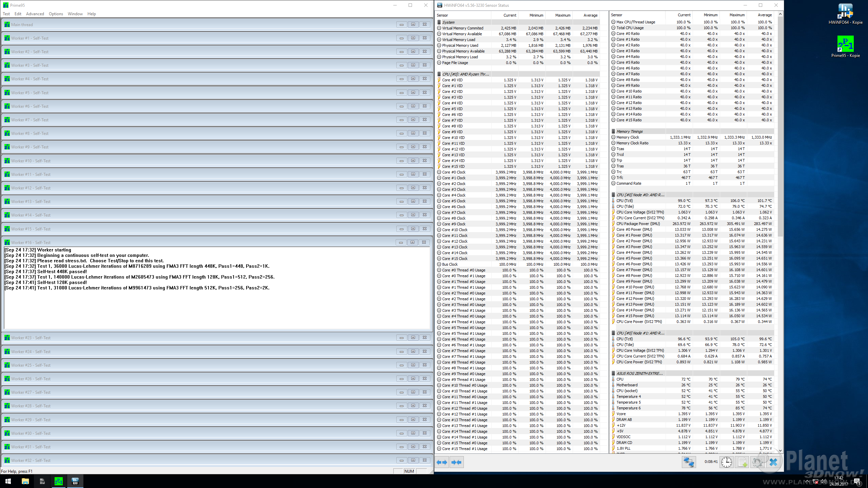The image size is (868, 488).
Task: Click the Worker #10 window icon
Action: click(x=7, y=161)
